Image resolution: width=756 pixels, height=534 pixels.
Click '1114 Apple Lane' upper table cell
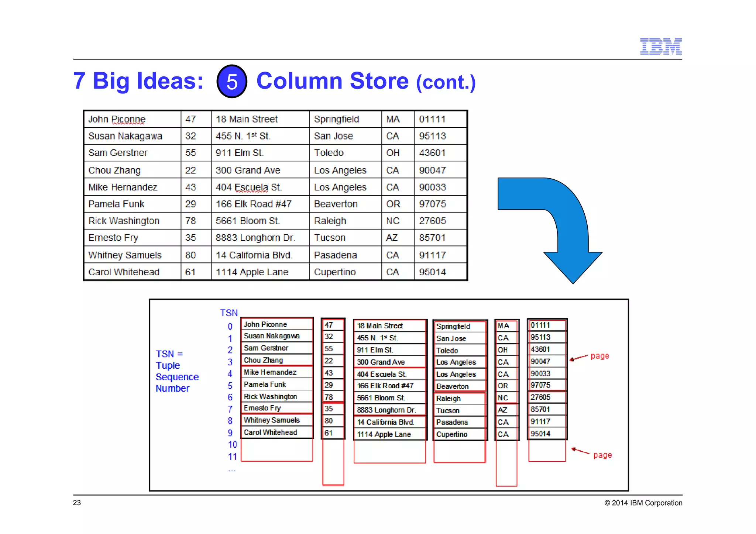(x=252, y=272)
